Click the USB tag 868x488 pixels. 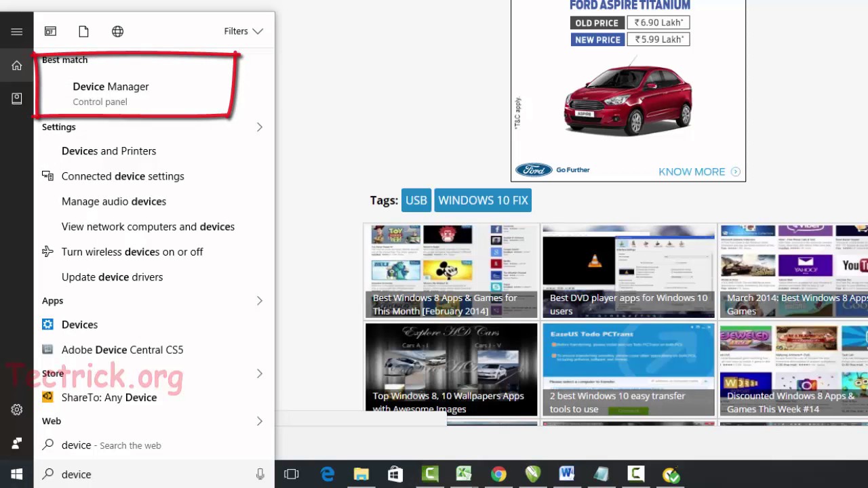tap(416, 200)
